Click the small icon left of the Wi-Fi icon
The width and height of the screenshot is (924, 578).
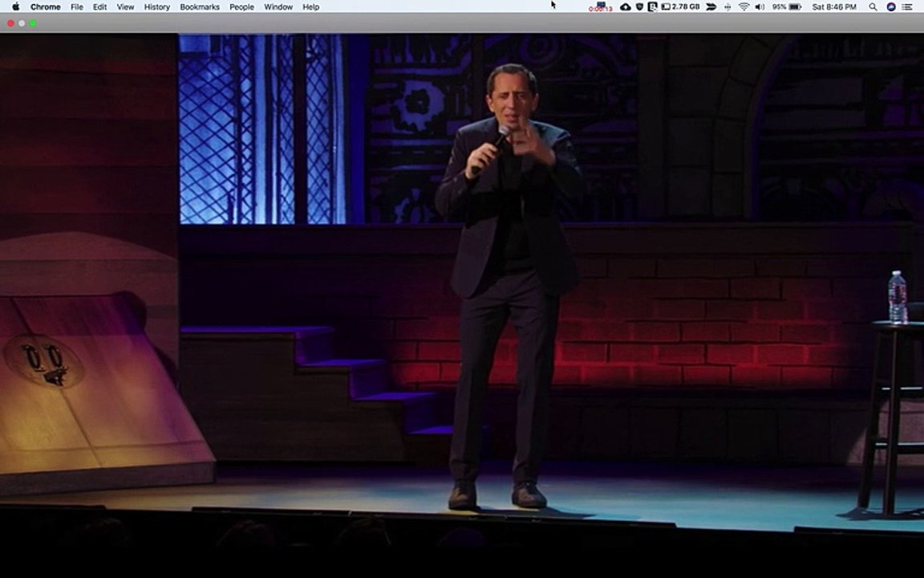pyautogui.click(x=727, y=7)
